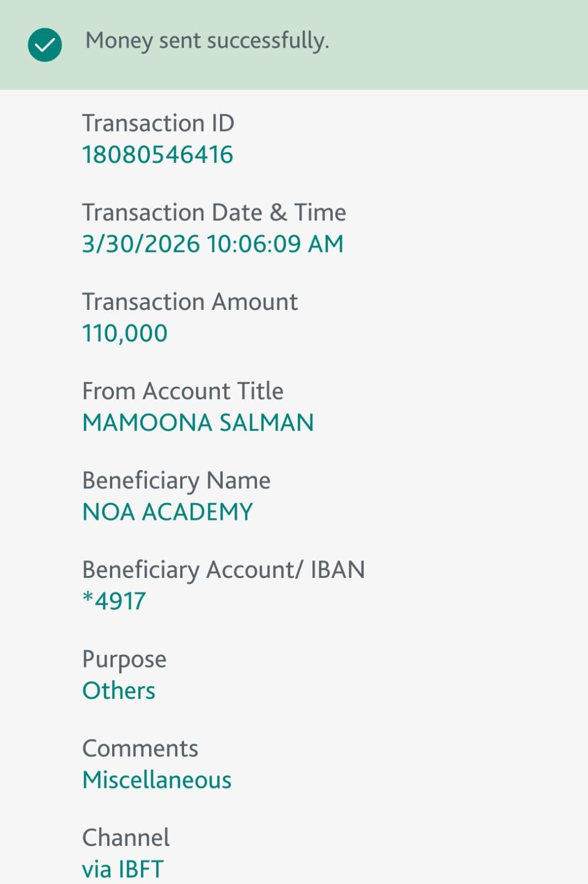
Task: Tap the Beneficiary Name label
Action: (176, 480)
